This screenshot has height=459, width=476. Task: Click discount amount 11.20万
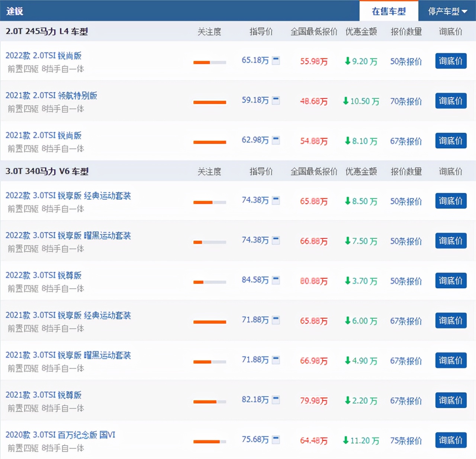point(361,441)
